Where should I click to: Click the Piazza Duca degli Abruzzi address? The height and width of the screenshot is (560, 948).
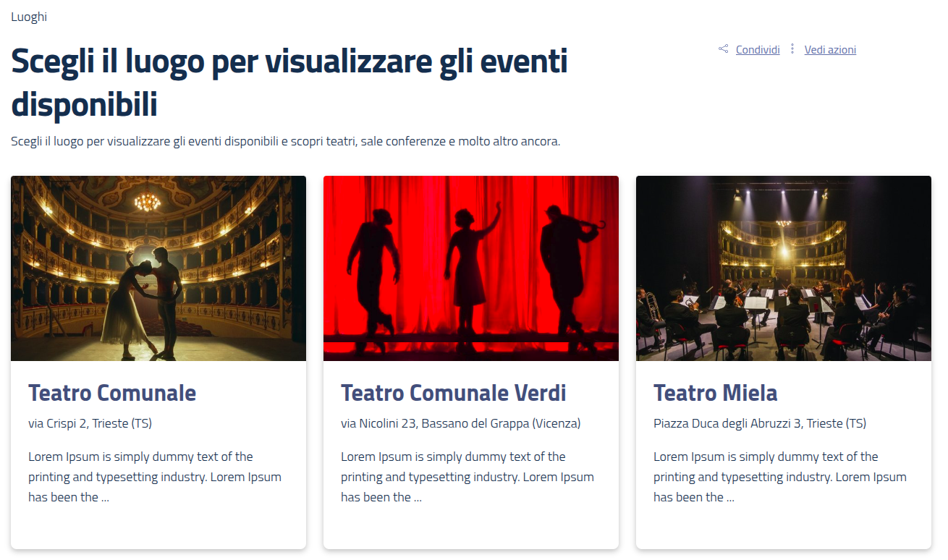(x=759, y=423)
